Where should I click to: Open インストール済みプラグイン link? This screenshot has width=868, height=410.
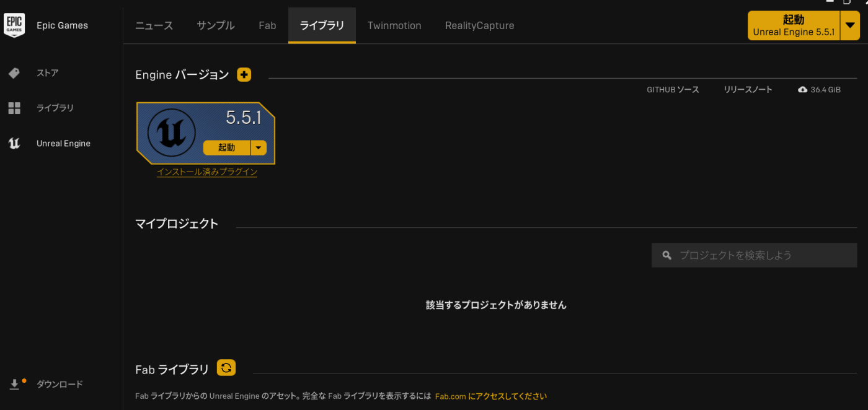(x=207, y=172)
